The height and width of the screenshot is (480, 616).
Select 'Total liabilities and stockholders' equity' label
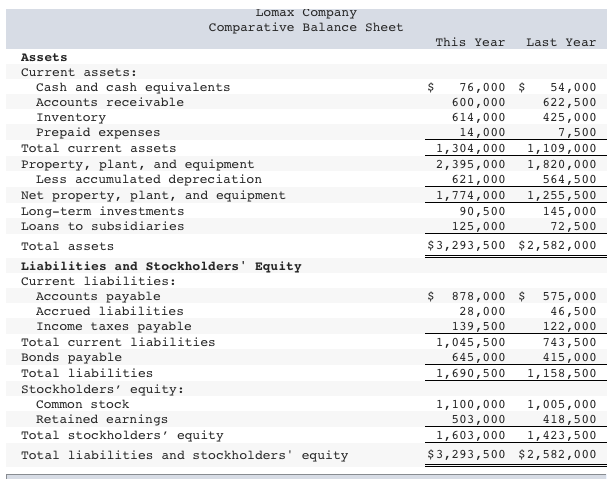pyautogui.click(x=184, y=455)
